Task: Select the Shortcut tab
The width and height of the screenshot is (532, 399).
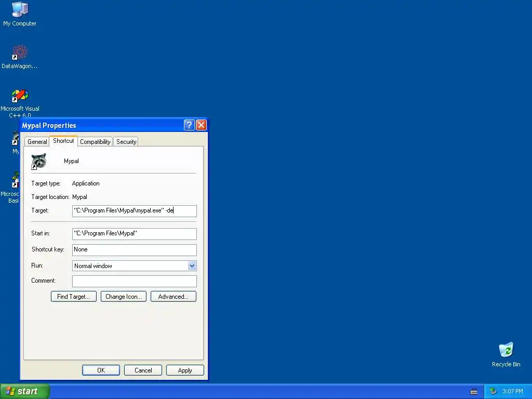Action: pyautogui.click(x=63, y=141)
